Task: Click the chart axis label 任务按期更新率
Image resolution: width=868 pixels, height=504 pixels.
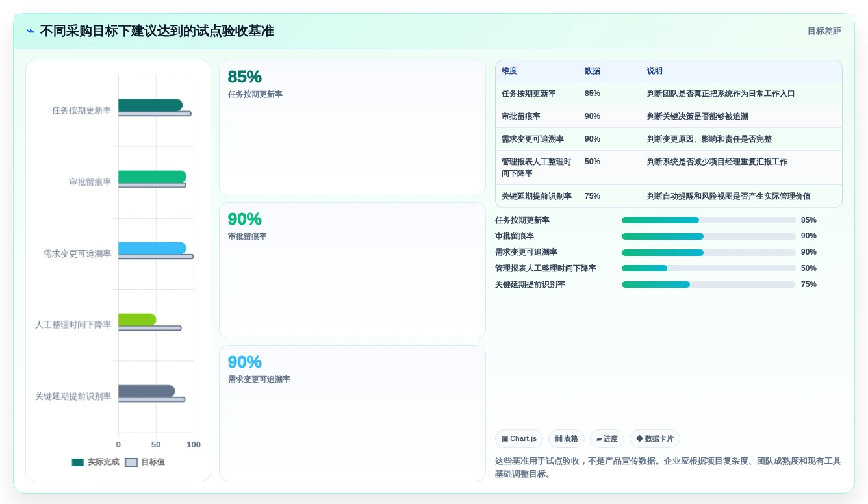Action: 81,110
